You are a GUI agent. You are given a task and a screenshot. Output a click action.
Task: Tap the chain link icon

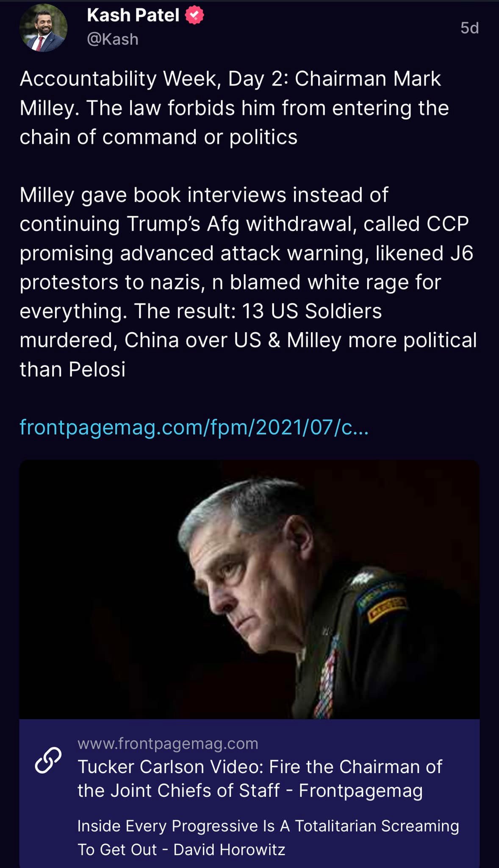(48, 761)
